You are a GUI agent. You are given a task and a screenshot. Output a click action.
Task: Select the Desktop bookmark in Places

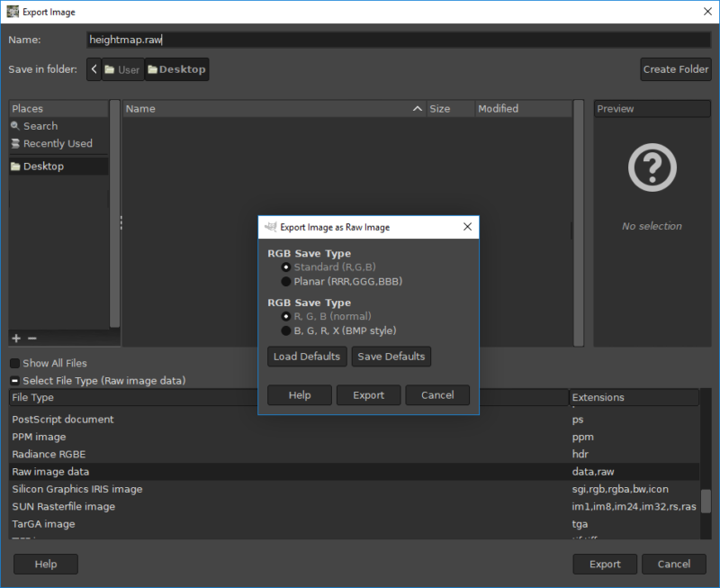click(43, 167)
